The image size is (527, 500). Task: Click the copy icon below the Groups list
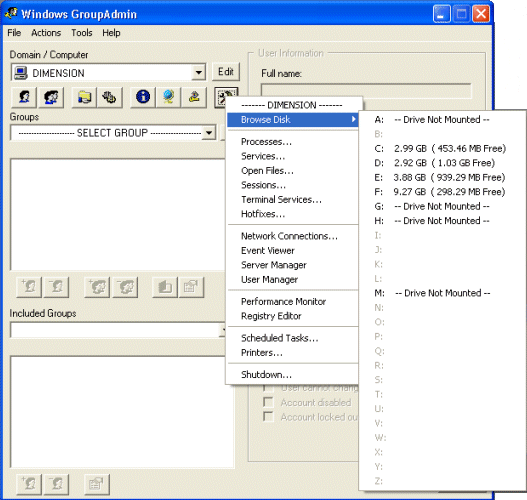pos(165,287)
